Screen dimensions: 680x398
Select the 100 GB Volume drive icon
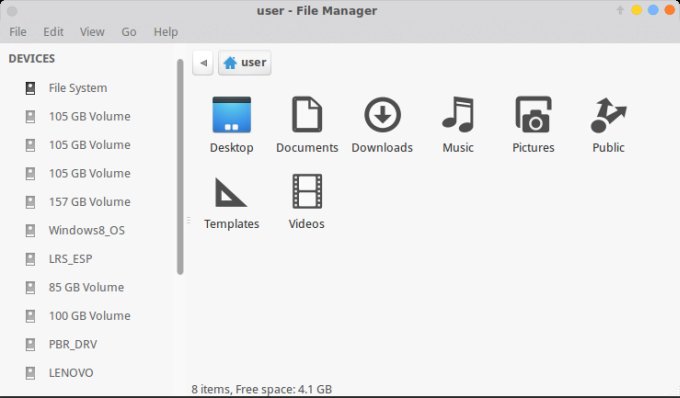click(x=30, y=316)
